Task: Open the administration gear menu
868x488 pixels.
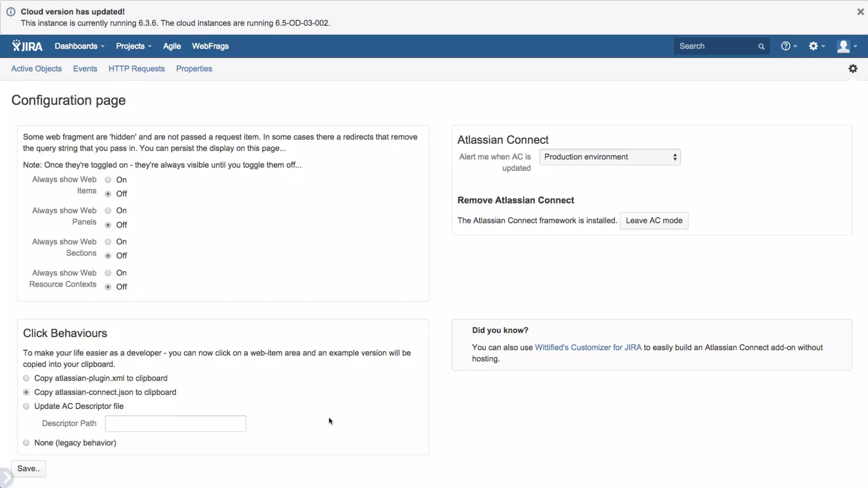Action: tap(816, 46)
